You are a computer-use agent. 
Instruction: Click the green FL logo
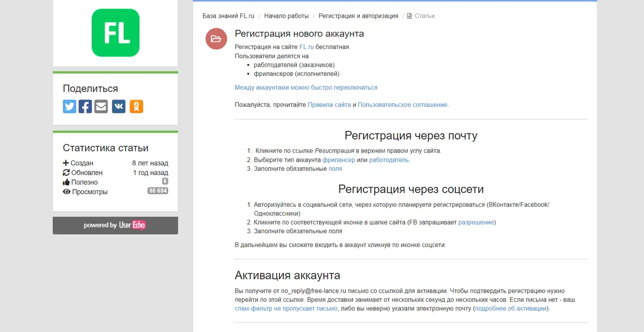click(x=115, y=33)
